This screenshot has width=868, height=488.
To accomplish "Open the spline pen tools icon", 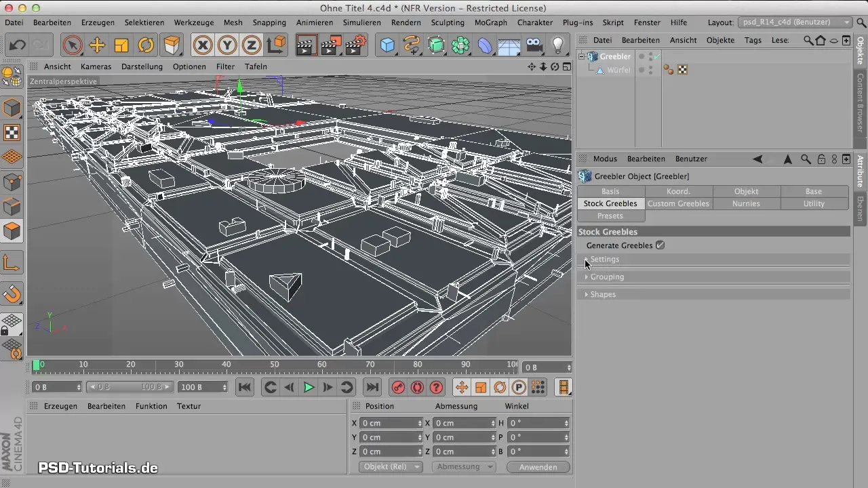I will tap(412, 45).
